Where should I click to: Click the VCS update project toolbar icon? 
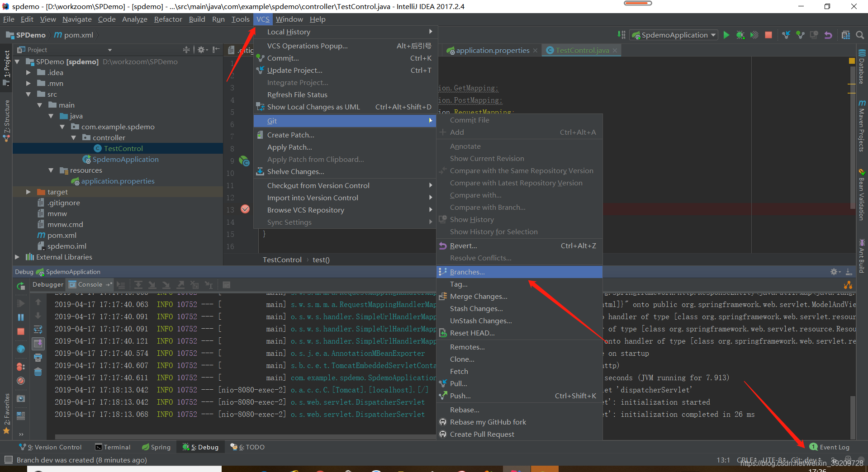point(786,35)
